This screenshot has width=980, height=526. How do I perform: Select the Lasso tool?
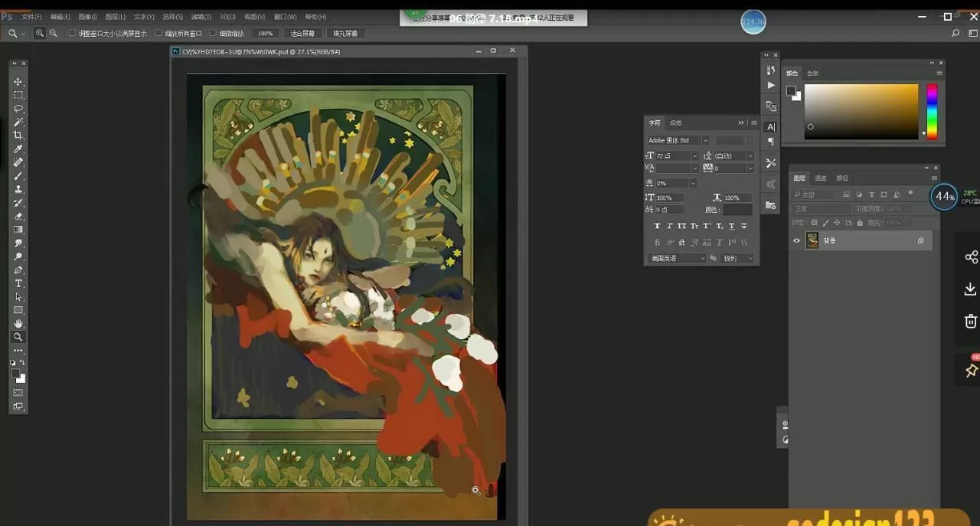[18, 109]
